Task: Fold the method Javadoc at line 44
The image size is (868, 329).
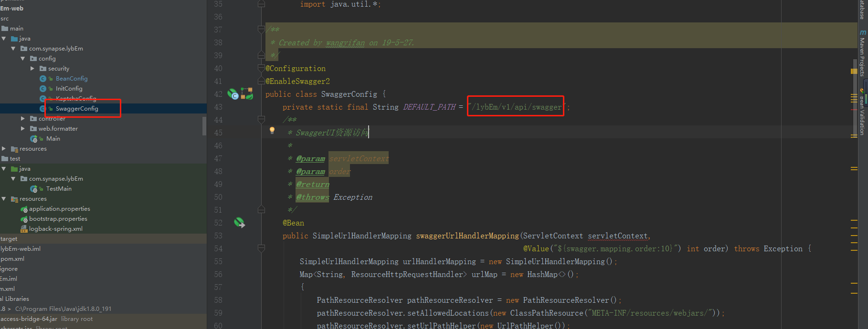Action: tap(261, 119)
